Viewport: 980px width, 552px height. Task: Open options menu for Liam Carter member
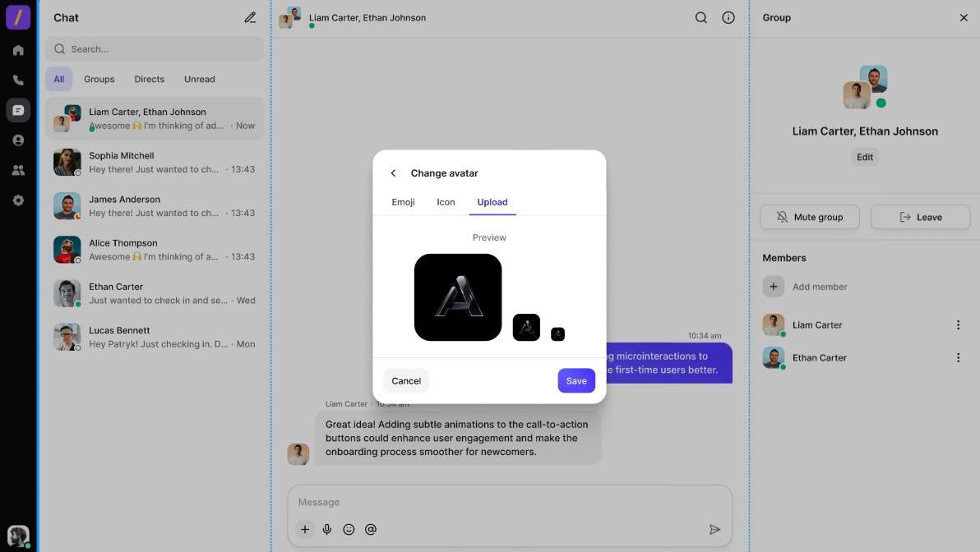click(958, 324)
